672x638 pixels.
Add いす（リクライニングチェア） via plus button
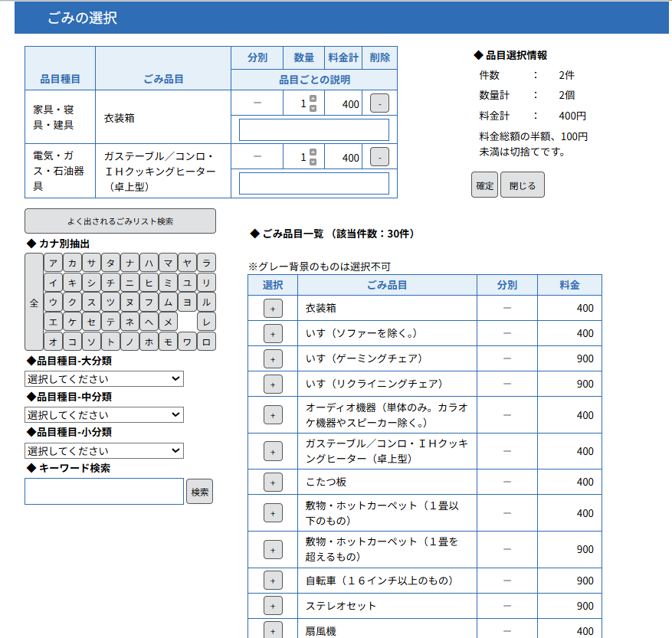tap(272, 384)
